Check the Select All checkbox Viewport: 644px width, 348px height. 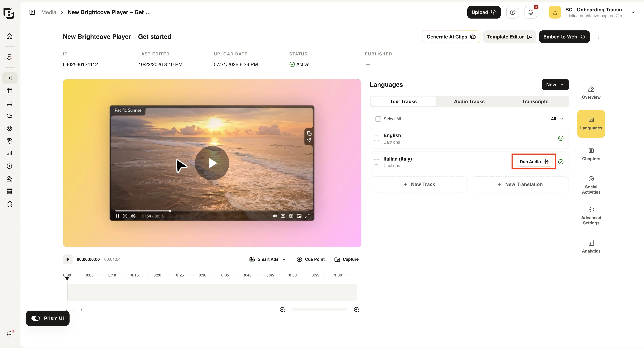(x=378, y=119)
